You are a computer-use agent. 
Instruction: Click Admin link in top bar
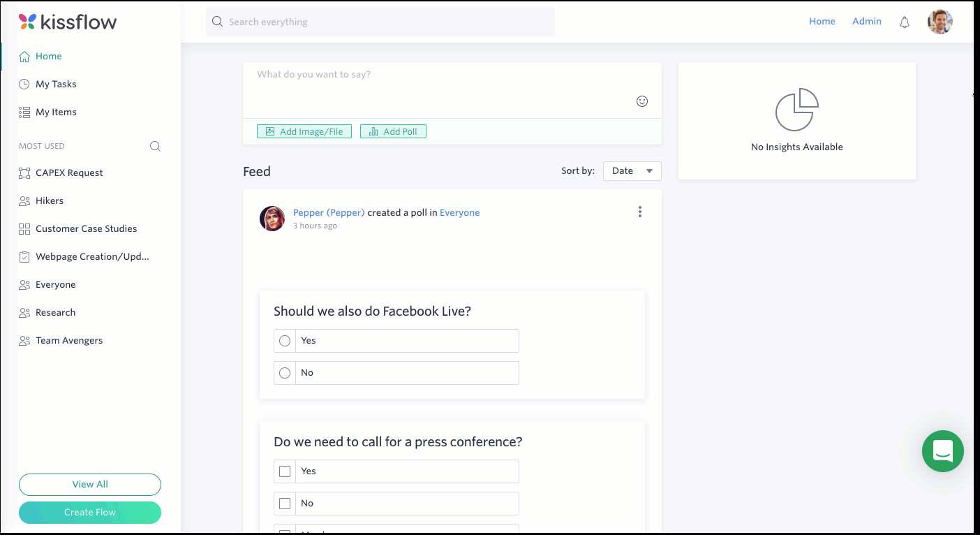[x=867, y=22]
